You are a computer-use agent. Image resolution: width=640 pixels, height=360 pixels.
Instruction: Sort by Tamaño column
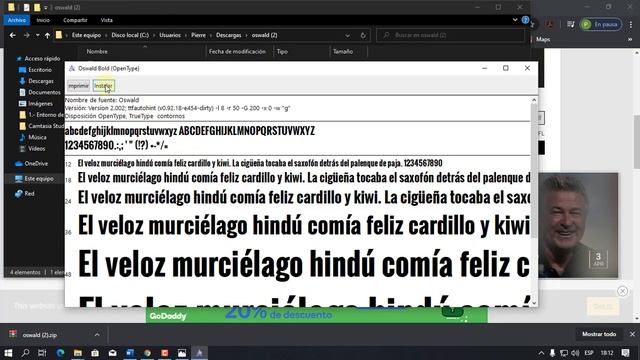pyautogui.click(x=343, y=51)
